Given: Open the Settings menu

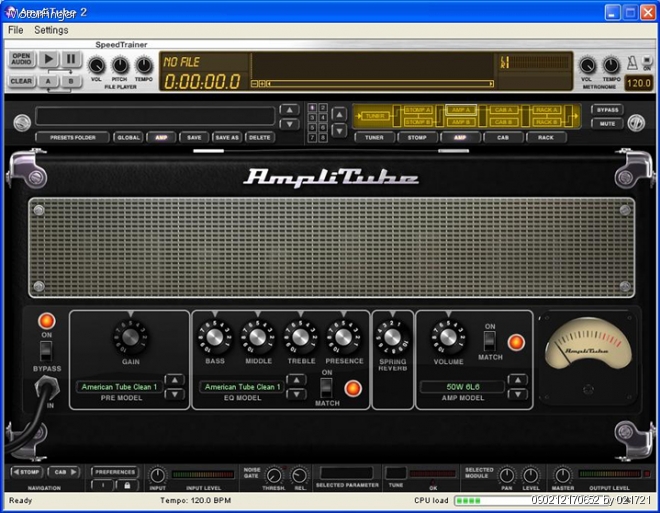Looking at the screenshot, I should point(51,30).
